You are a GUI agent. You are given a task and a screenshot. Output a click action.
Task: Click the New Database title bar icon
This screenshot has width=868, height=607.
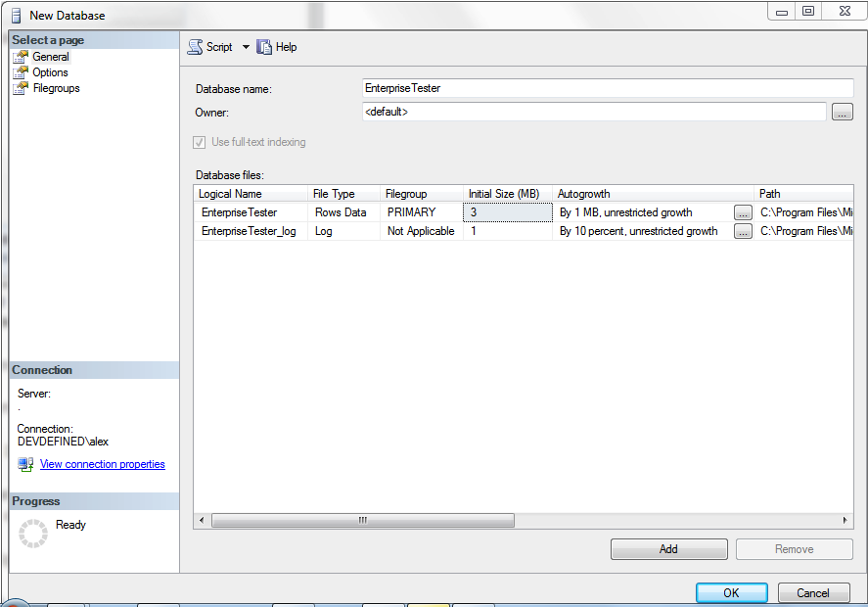pyautogui.click(x=16, y=15)
